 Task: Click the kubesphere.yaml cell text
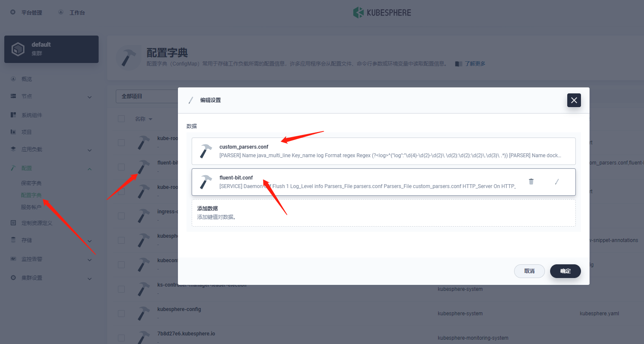[x=599, y=314]
